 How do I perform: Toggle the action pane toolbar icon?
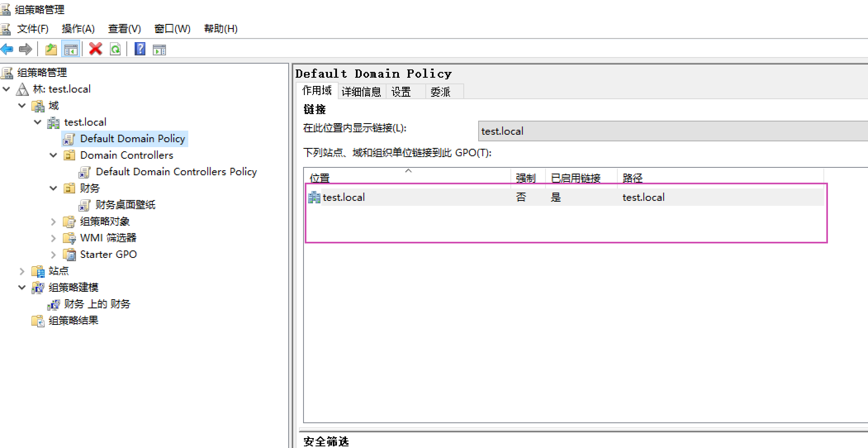pyautogui.click(x=159, y=50)
